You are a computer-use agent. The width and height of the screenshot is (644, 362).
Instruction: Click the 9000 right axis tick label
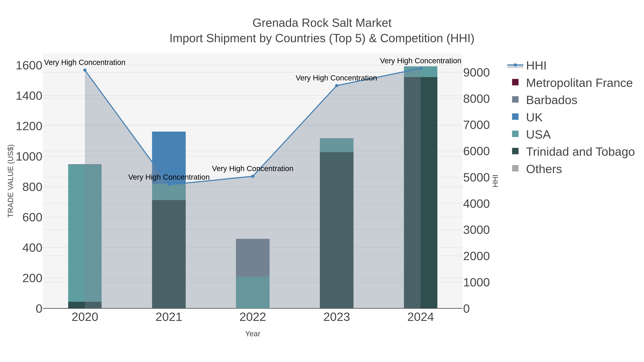[477, 72]
